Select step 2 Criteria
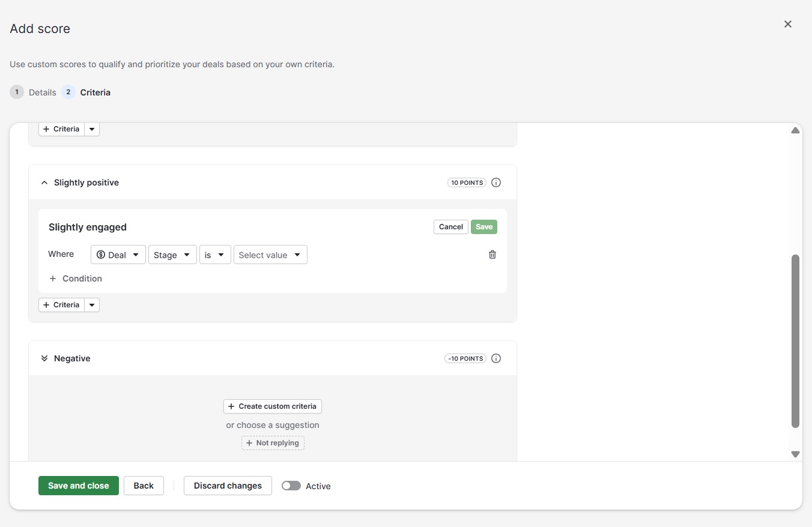The height and width of the screenshot is (527, 812). point(86,92)
